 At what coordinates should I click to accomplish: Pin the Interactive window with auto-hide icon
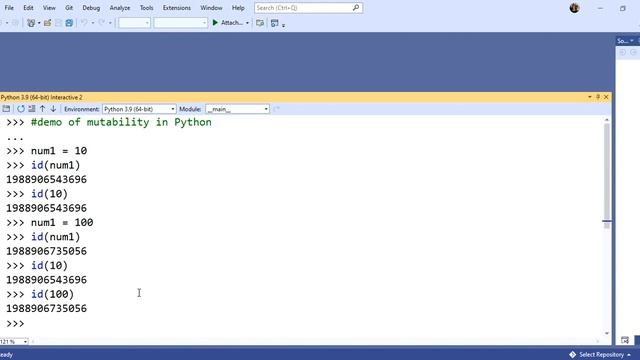pos(598,97)
